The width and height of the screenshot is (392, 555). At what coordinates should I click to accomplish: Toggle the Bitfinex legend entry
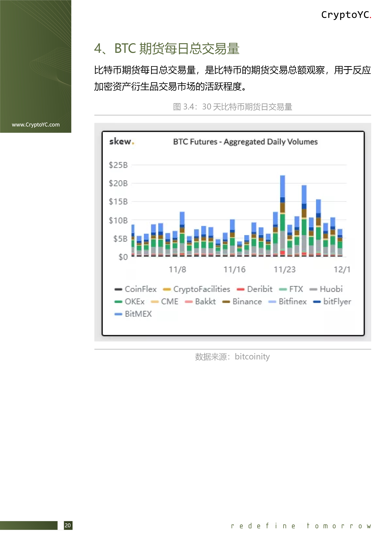(288, 302)
